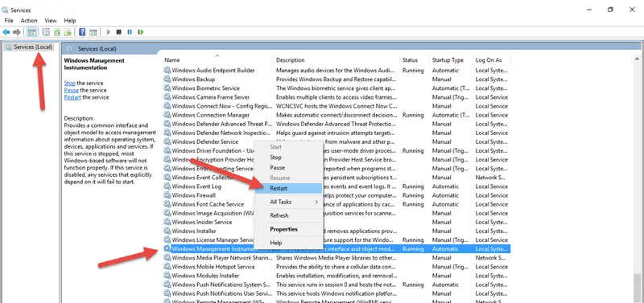The image size is (644, 303).
Task: Click gear icon beside Windows Backup
Action: 167,79
